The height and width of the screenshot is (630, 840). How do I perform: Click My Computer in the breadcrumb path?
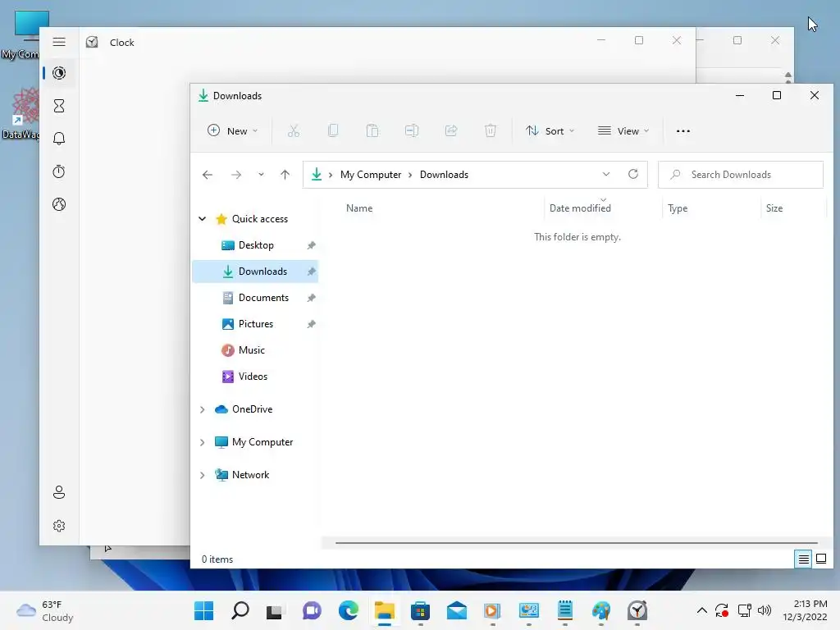[x=371, y=175]
